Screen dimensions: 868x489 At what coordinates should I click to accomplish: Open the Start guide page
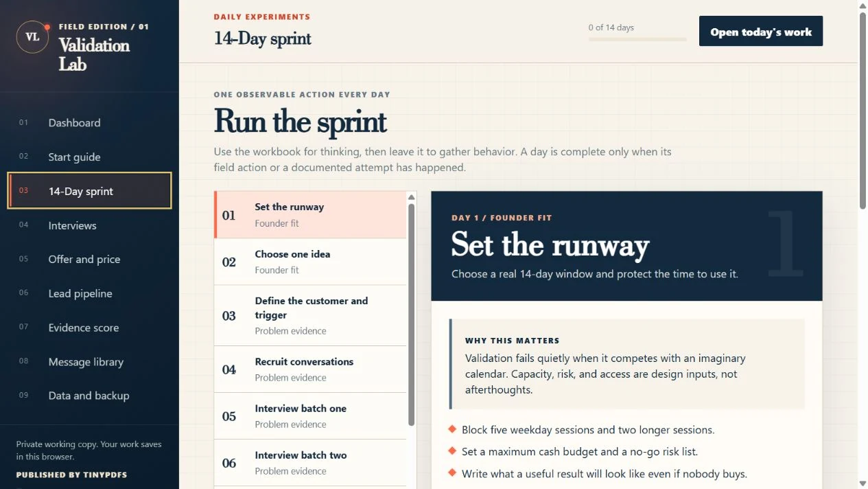coord(89,157)
